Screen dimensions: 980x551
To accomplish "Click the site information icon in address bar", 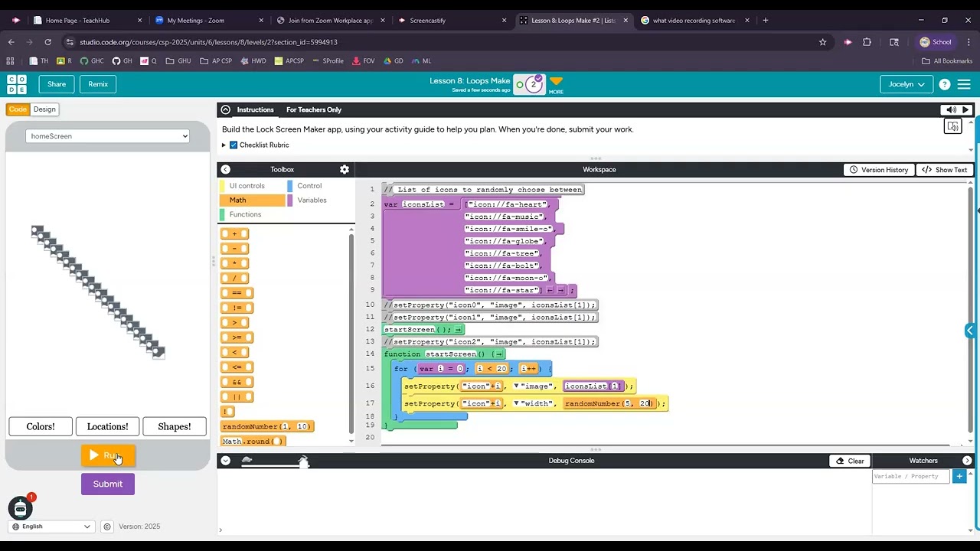I will point(70,42).
